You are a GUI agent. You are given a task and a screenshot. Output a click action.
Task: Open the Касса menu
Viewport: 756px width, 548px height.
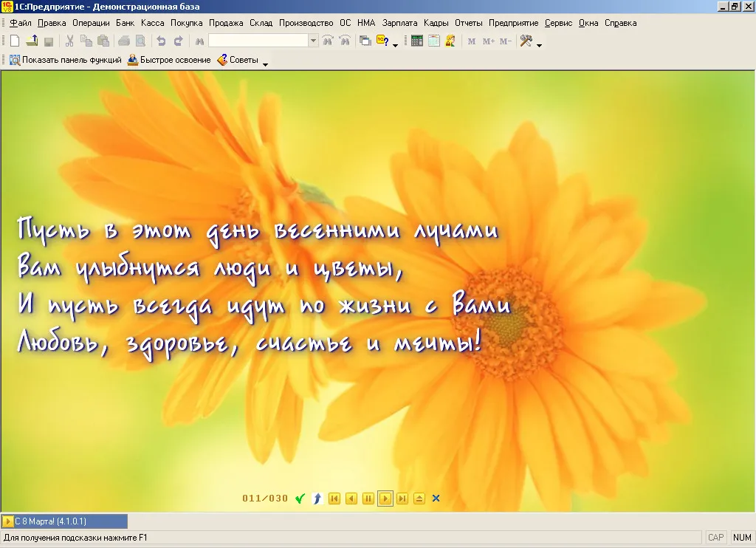[152, 23]
